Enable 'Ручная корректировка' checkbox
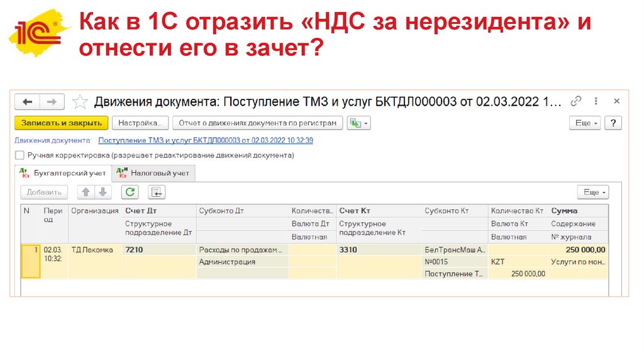Screen dimensions: 644x361 [x=19, y=155]
